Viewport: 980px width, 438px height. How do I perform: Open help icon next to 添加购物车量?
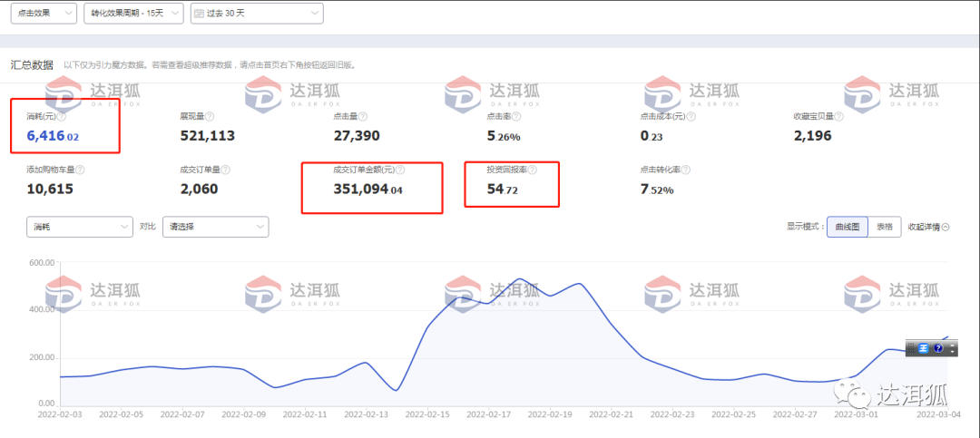coord(80,170)
